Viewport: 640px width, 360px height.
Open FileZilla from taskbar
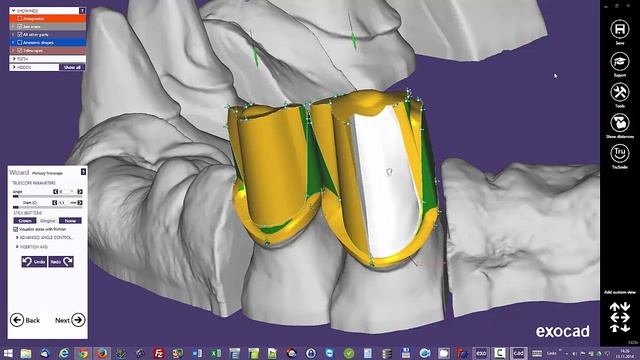(x=159, y=353)
